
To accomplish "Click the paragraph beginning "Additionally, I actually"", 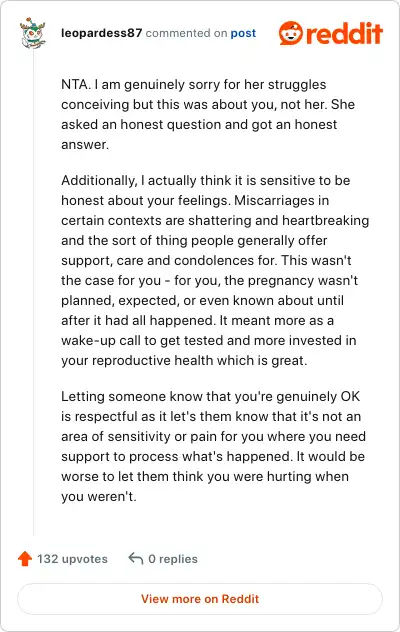I will point(215,270).
